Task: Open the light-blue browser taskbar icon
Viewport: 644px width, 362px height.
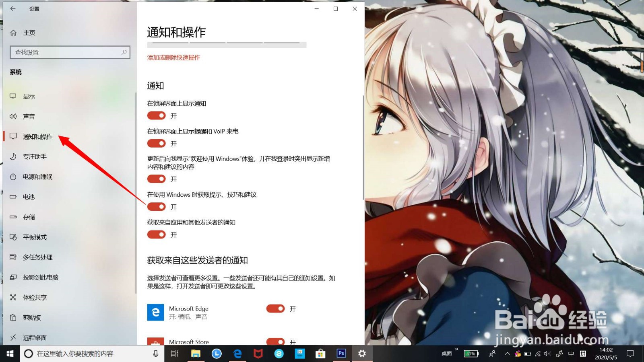Action: 279,354
